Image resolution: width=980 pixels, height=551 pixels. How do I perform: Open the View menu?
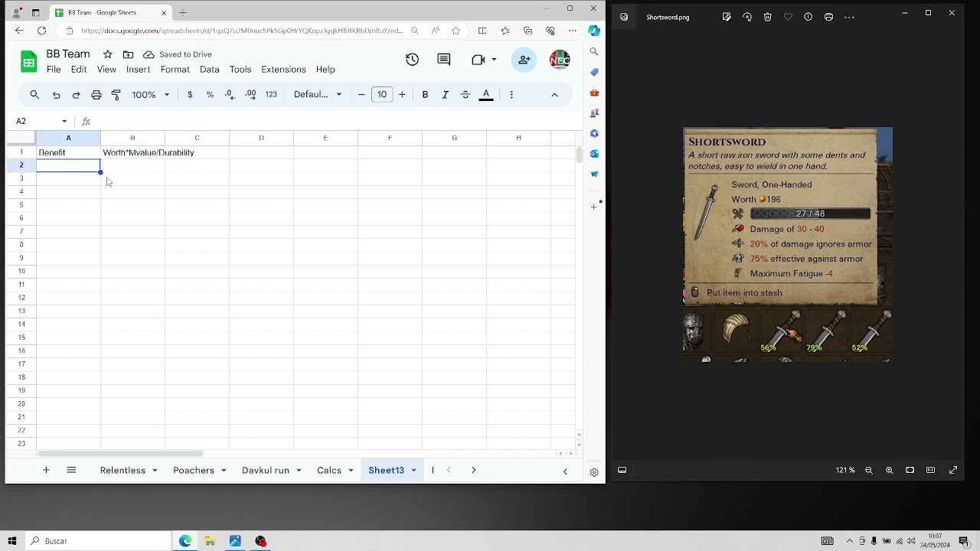(x=106, y=70)
